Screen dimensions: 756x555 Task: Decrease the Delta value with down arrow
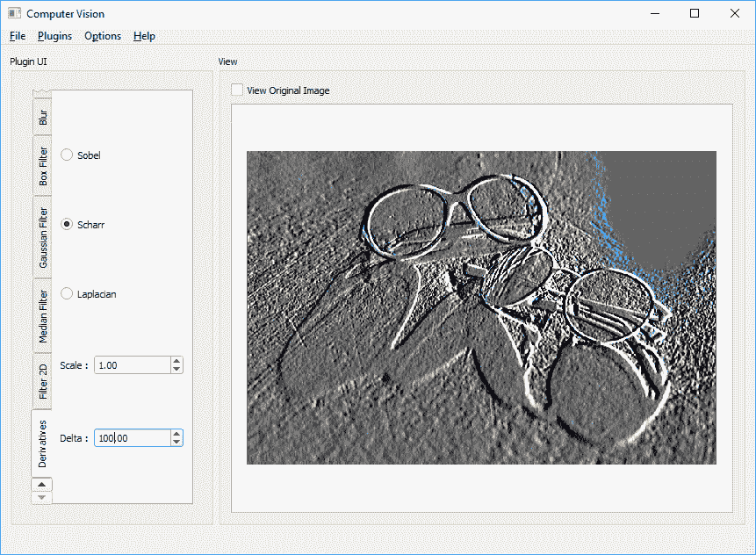tap(176, 442)
